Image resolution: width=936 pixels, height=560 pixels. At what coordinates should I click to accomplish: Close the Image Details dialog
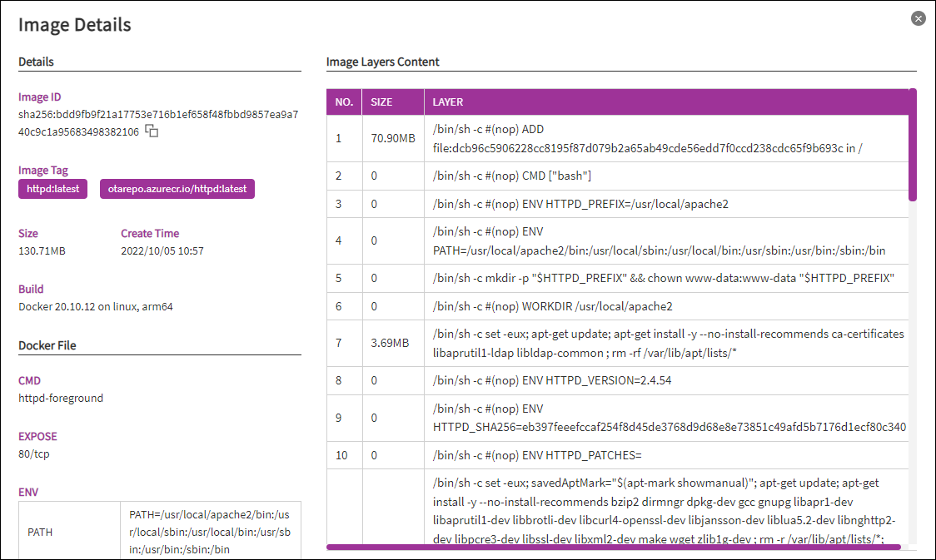(919, 18)
